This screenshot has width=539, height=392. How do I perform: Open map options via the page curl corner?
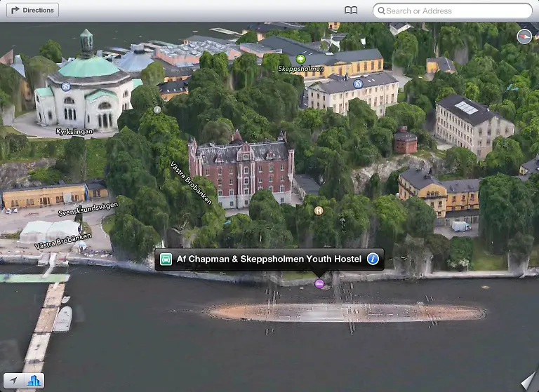point(529,380)
